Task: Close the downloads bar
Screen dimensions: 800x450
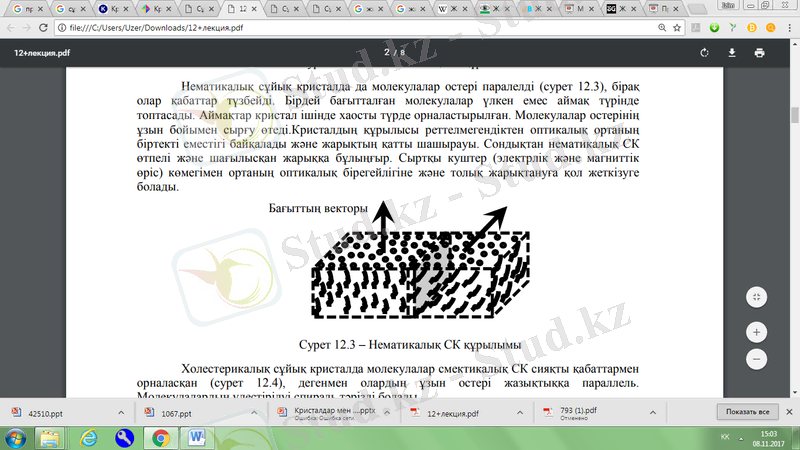Action: point(786,412)
